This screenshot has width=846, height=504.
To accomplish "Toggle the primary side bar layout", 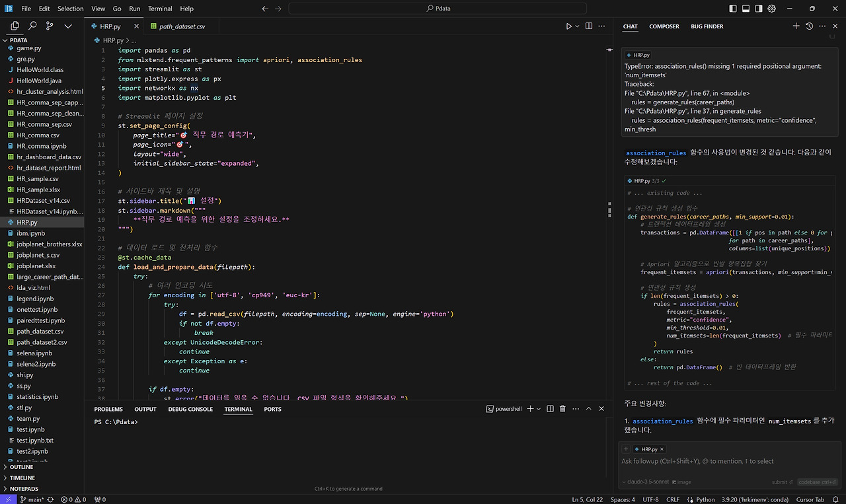I will pos(733,9).
